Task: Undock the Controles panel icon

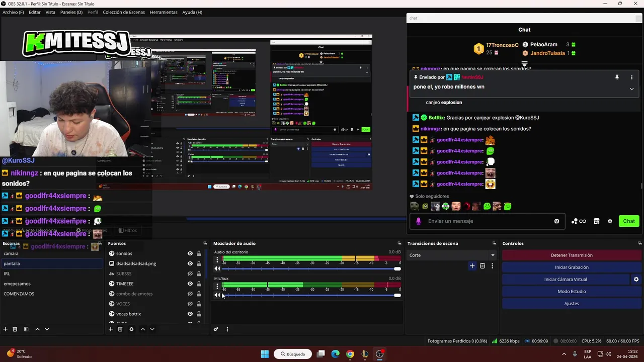Action: [x=640, y=243]
